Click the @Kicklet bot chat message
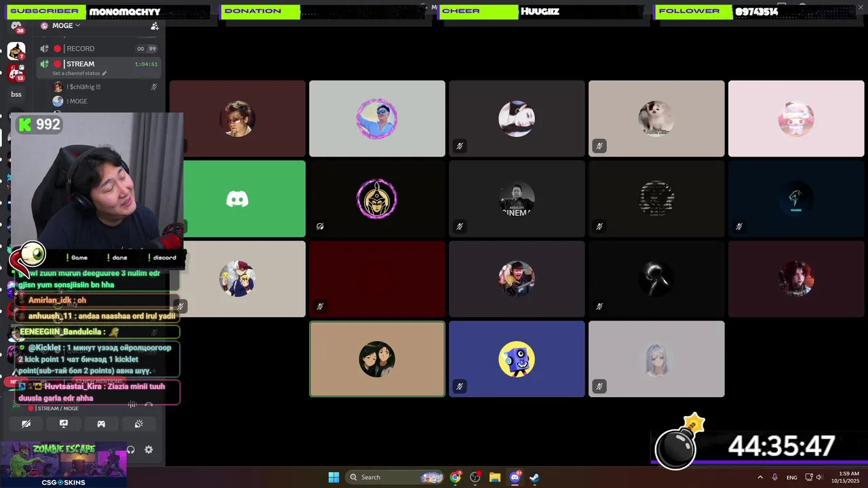Screen dimensions: 868x488 [x=98, y=359]
